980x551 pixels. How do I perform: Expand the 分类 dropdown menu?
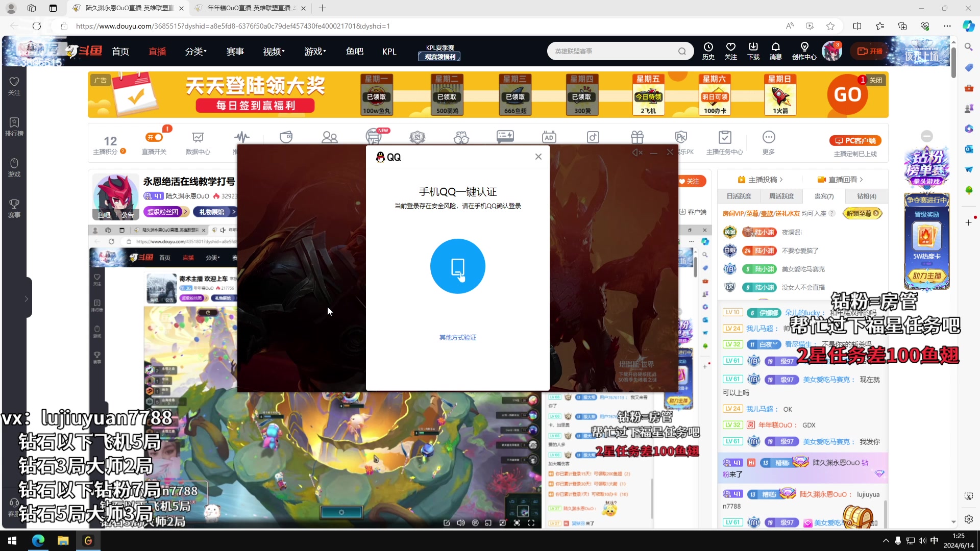tap(196, 52)
